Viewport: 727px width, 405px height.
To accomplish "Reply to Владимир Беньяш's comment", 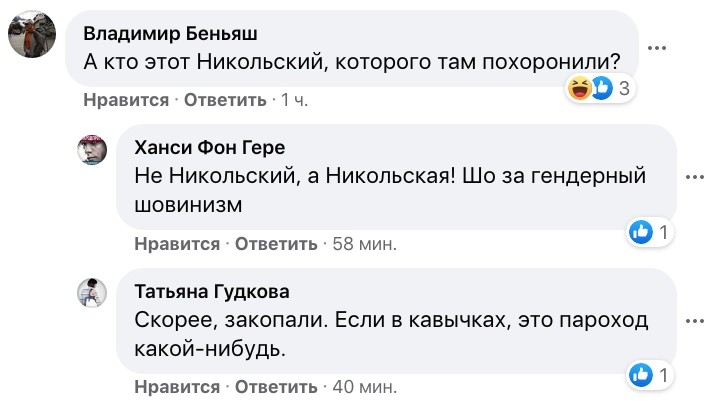I will pos(224,100).
